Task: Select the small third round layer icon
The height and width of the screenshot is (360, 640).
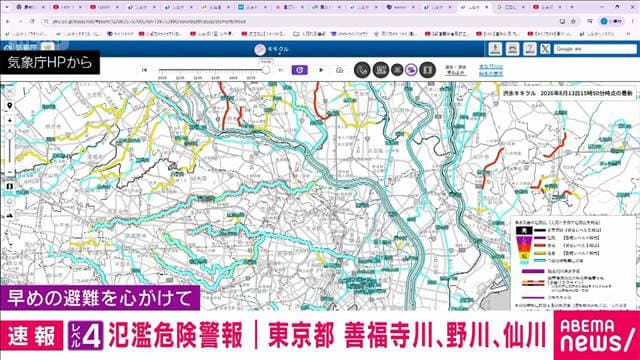Action: (397, 70)
